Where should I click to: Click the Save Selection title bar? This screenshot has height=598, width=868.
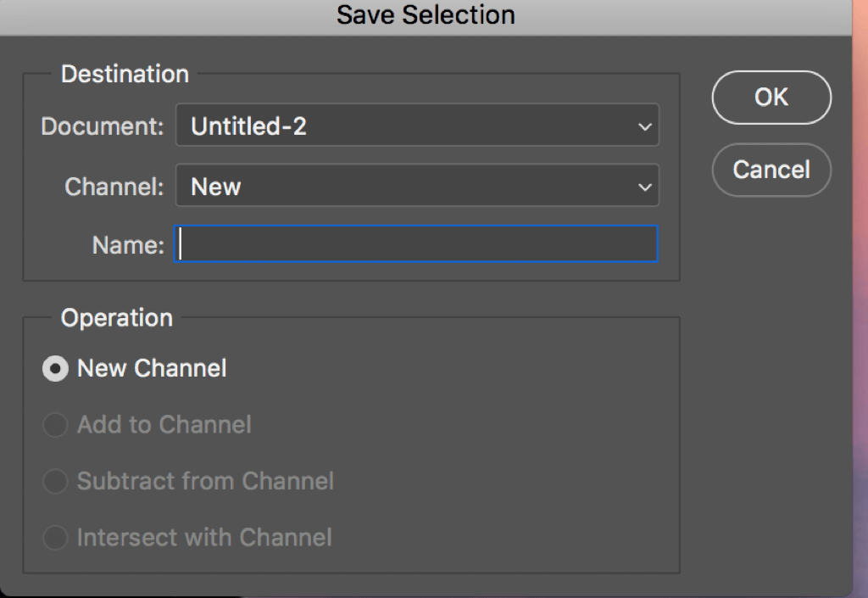[426, 14]
